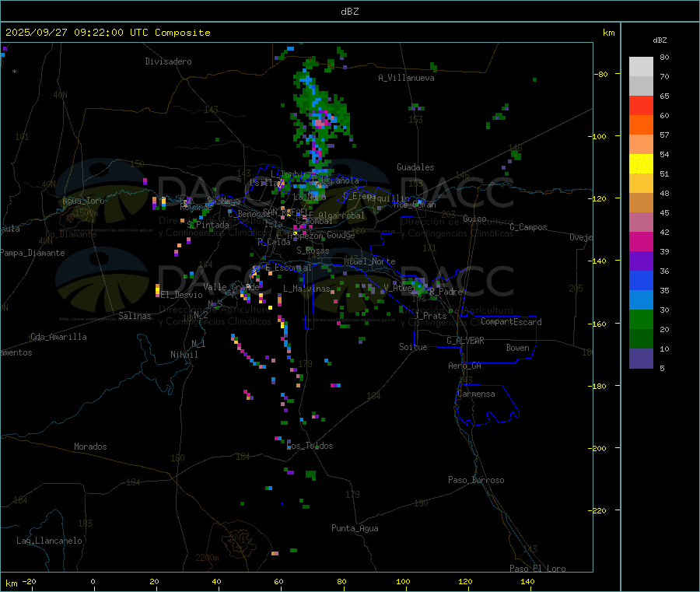This screenshot has height=592, width=700.
Task: Click the Lag.Llancanelo label
Action: click(49, 541)
